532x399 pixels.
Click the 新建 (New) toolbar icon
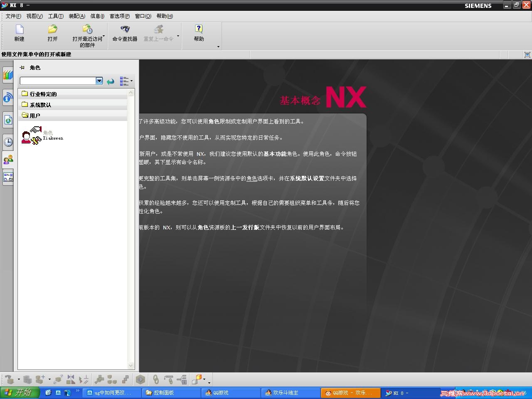pyautogui.click(x=20, y=30)
